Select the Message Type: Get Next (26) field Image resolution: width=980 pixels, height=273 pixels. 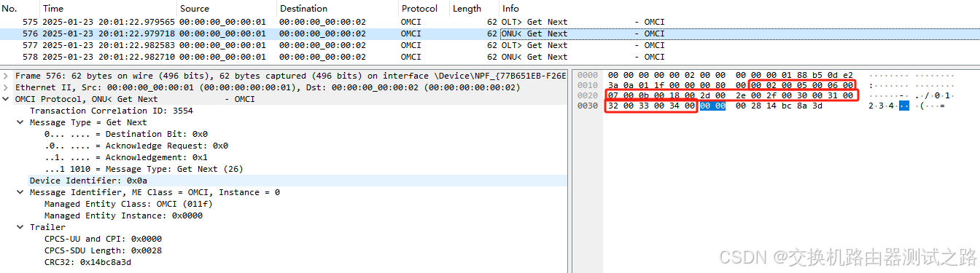(143, 169)
